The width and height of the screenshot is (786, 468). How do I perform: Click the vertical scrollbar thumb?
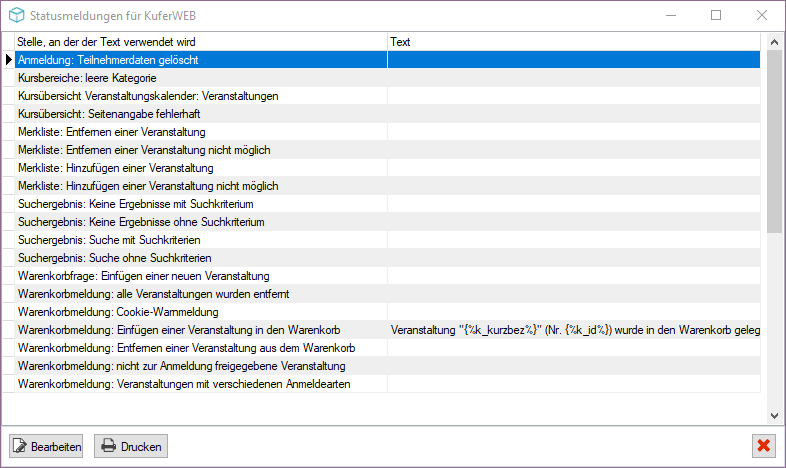tap(774, 141)
